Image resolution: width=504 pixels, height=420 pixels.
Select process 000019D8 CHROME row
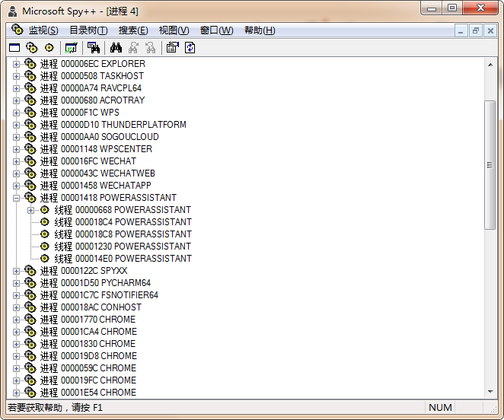click(88, 356)
